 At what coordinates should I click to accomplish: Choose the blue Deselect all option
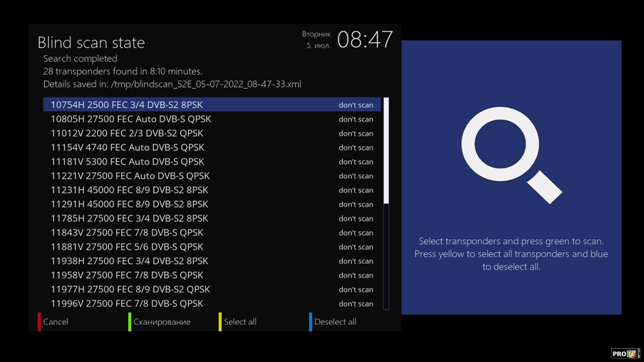coord(333,322)
